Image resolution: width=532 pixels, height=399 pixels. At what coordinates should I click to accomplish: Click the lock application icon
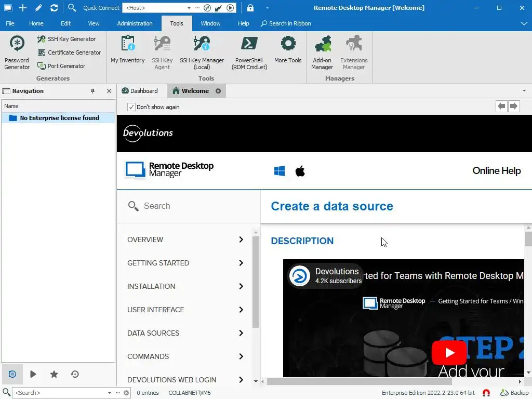point(250,8)
